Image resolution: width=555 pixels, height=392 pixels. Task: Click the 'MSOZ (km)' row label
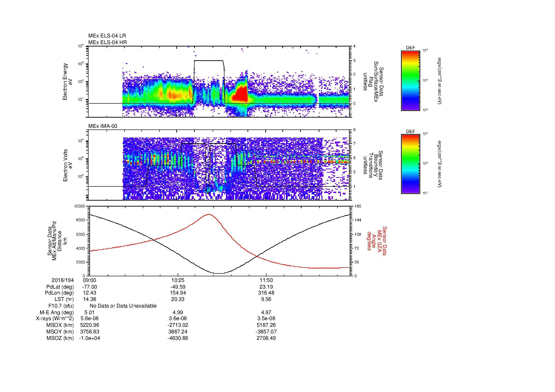[x=60, y=338]
